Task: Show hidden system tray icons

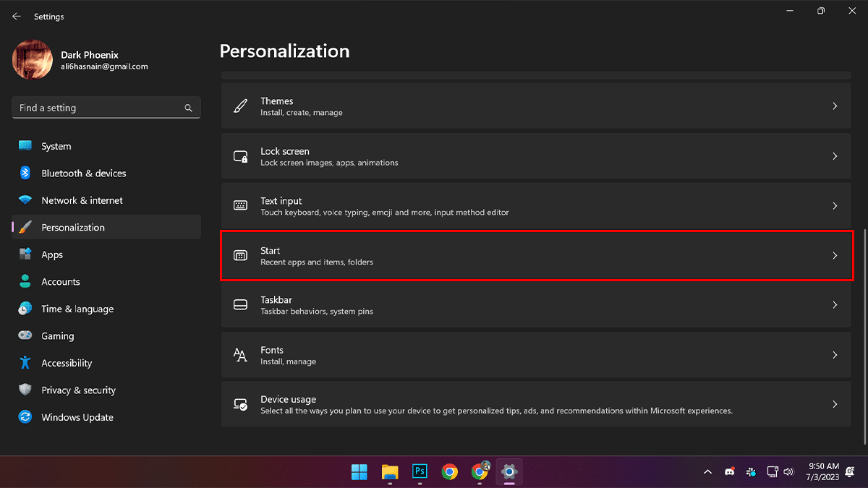Action: [x=707, y=472]
